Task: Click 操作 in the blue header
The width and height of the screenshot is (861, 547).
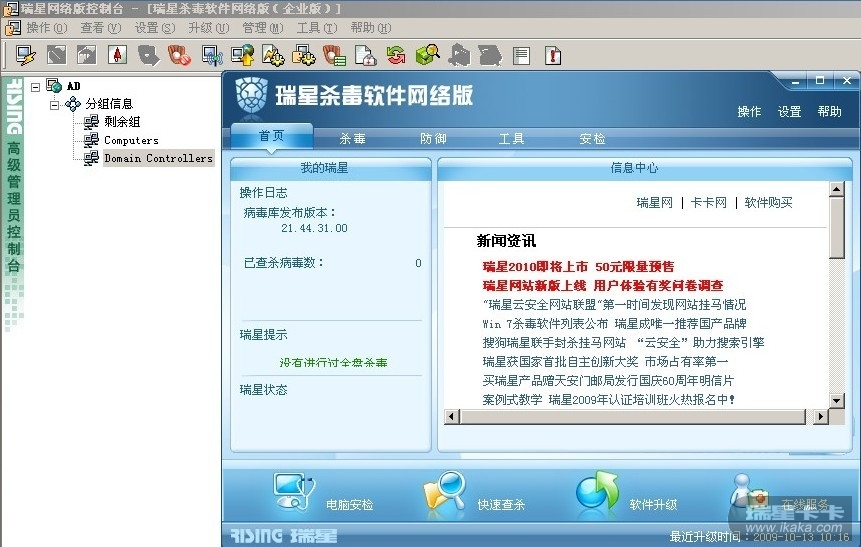Action: (x=749, y=111)
